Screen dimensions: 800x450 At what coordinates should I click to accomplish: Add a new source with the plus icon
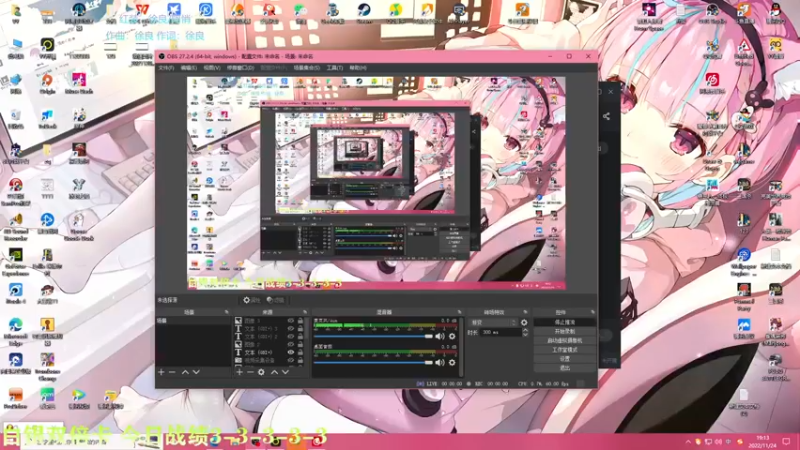239,372
